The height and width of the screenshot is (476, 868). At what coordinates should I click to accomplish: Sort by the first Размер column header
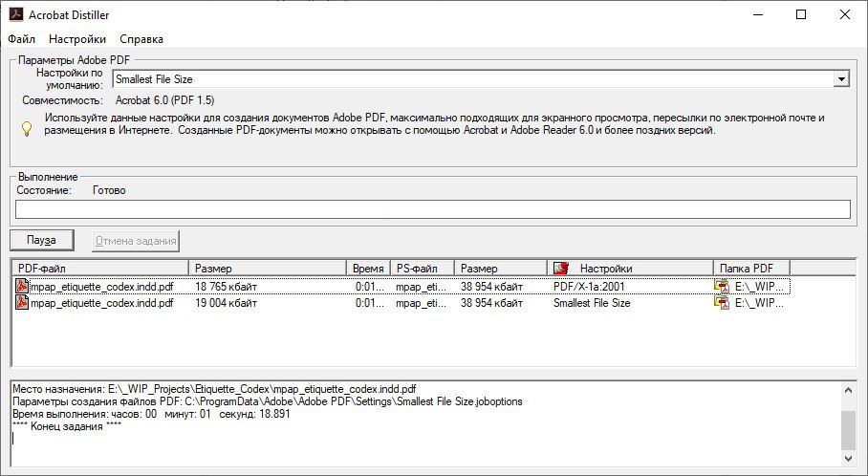(x=268, y=268)
